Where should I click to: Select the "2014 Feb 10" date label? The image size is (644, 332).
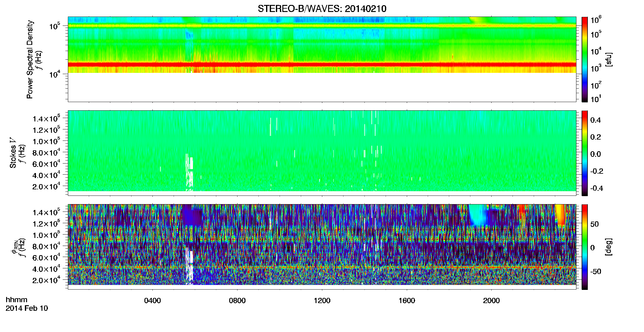click(27, 308)
